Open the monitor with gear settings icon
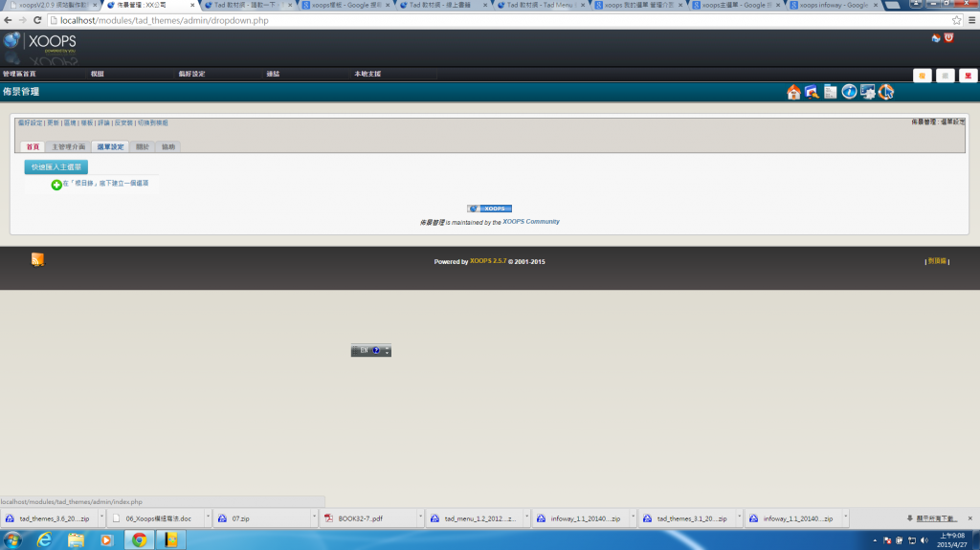The height and width of the screenshot is (550, 980). pos(867,92)
